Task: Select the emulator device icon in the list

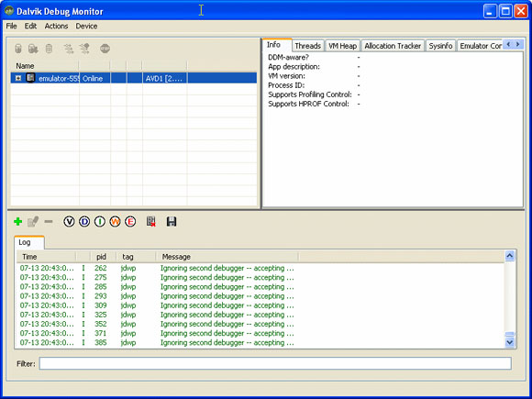Action: [31, 78]
